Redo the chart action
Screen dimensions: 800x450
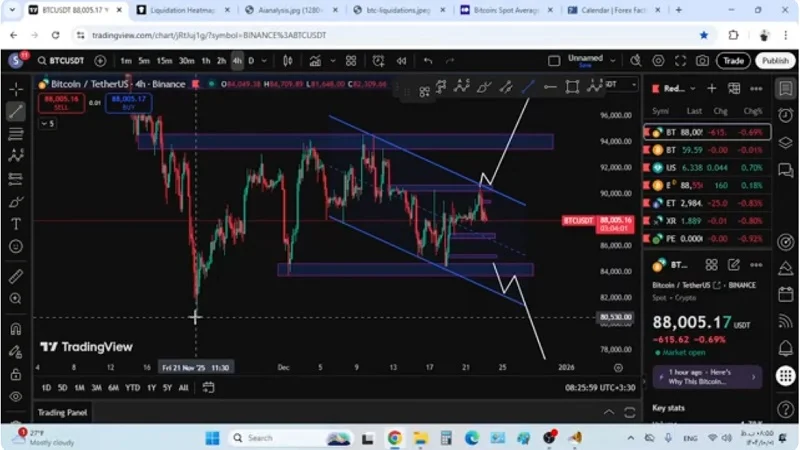pyautogui.click(x=449, y=61)
